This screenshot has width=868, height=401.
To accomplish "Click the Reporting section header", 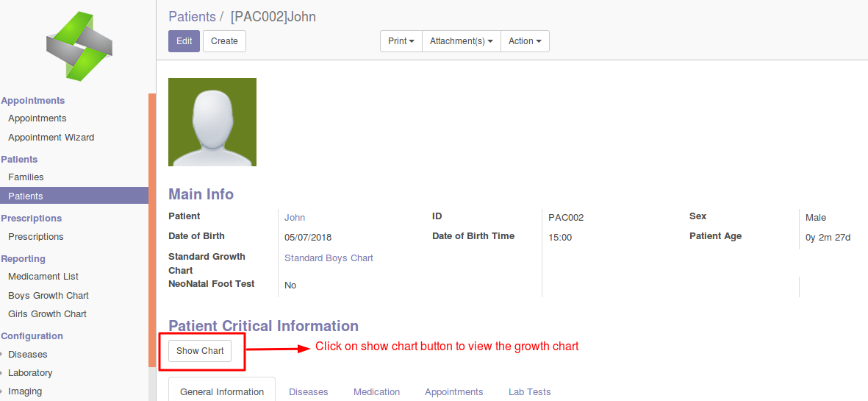I will coord(24,259).
